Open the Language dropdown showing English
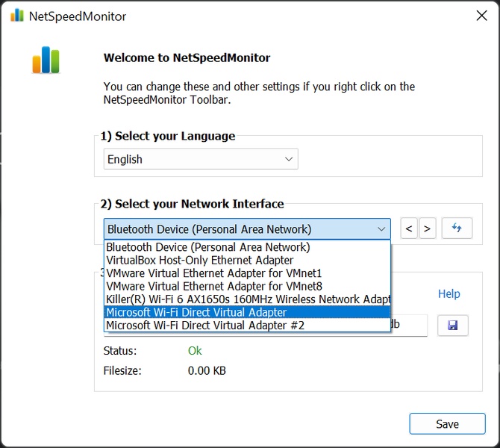This screenshot has height=448, width=500. pos(200,159)
